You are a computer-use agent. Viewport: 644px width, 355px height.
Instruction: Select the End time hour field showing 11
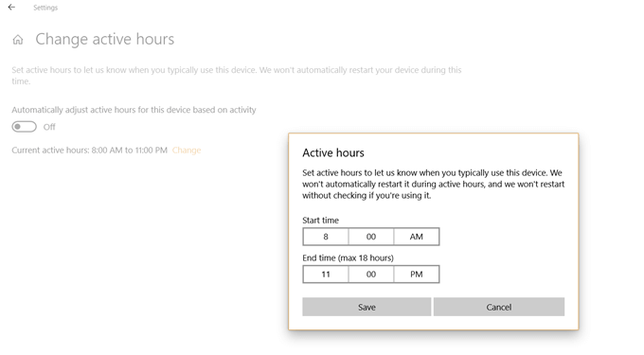(326, 275)
